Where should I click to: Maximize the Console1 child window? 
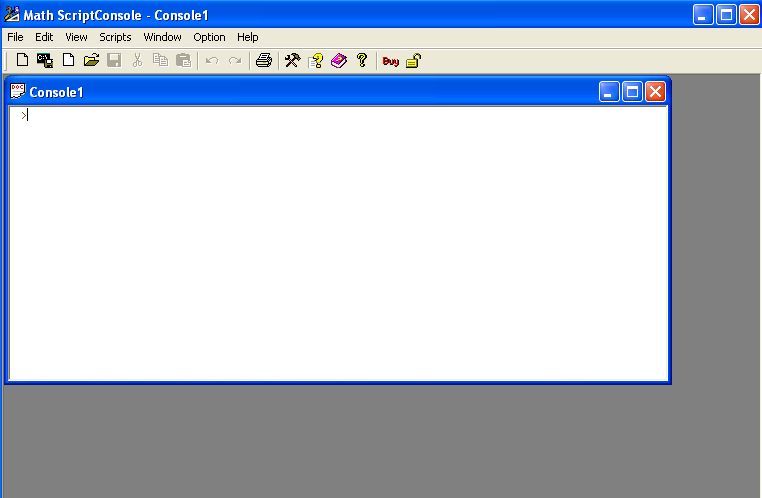click(632, 91)
